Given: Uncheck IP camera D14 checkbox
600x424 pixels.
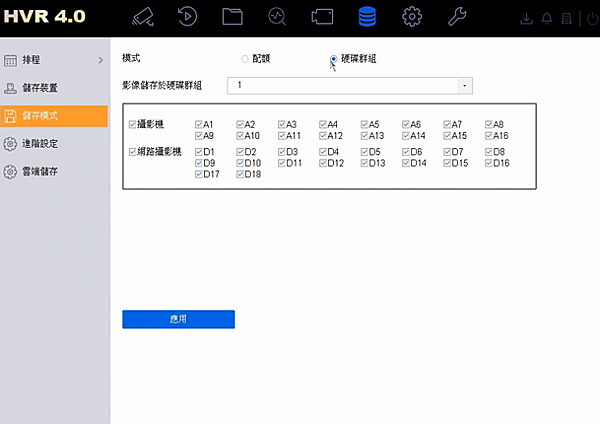Looking at the screenshot, I should (x=406, y=163).
